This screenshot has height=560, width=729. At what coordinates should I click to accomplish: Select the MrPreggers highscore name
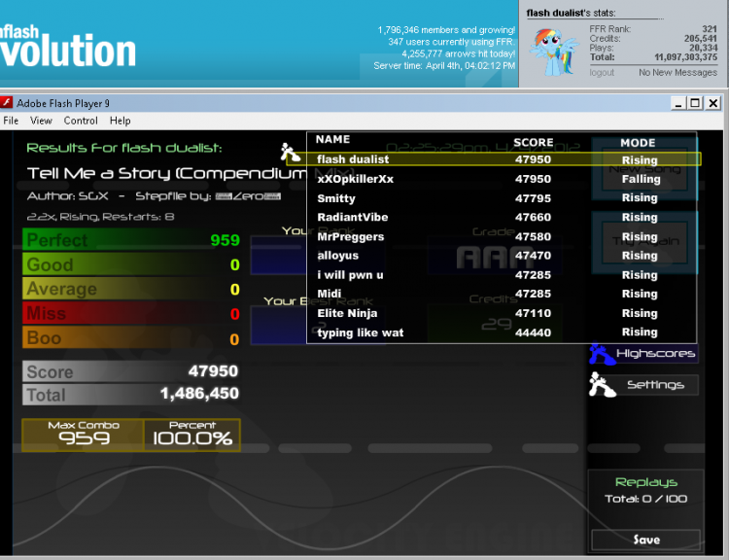(x=351, y=237)
